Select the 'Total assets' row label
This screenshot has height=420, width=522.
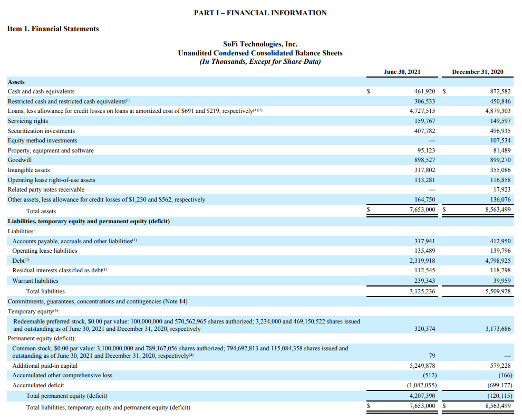tap(41, 211)
